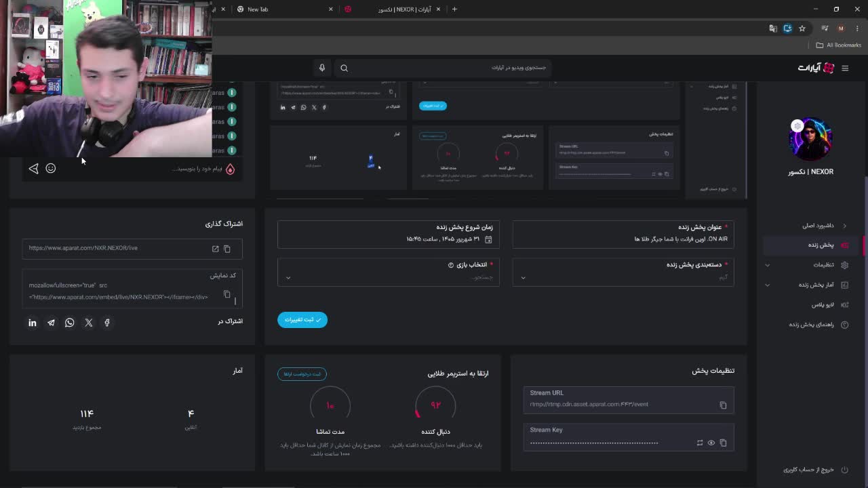The width and height of the screenshot is (868, 488).
Task: Open the live stream link in a new window
Action: pos(216,249)
